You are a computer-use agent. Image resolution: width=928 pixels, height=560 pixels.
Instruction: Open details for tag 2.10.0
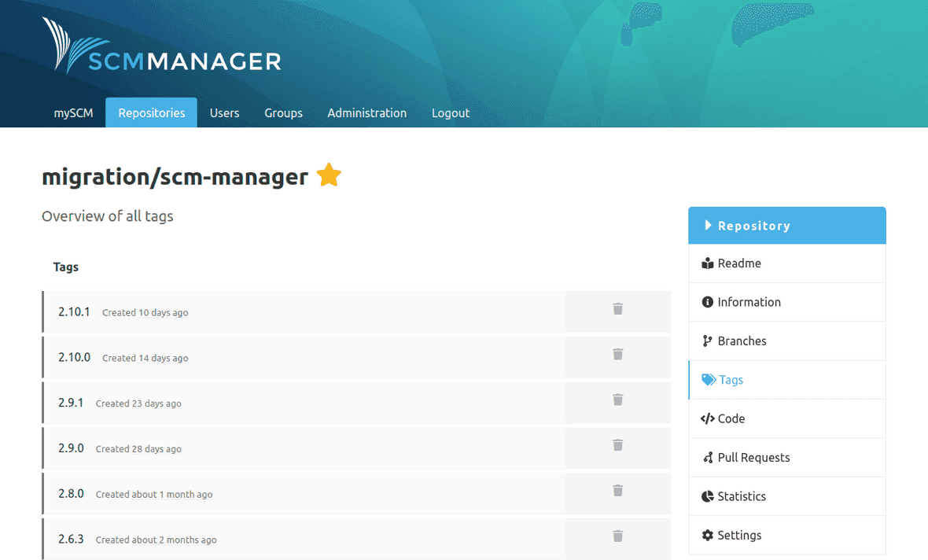[x=74, y=356]
